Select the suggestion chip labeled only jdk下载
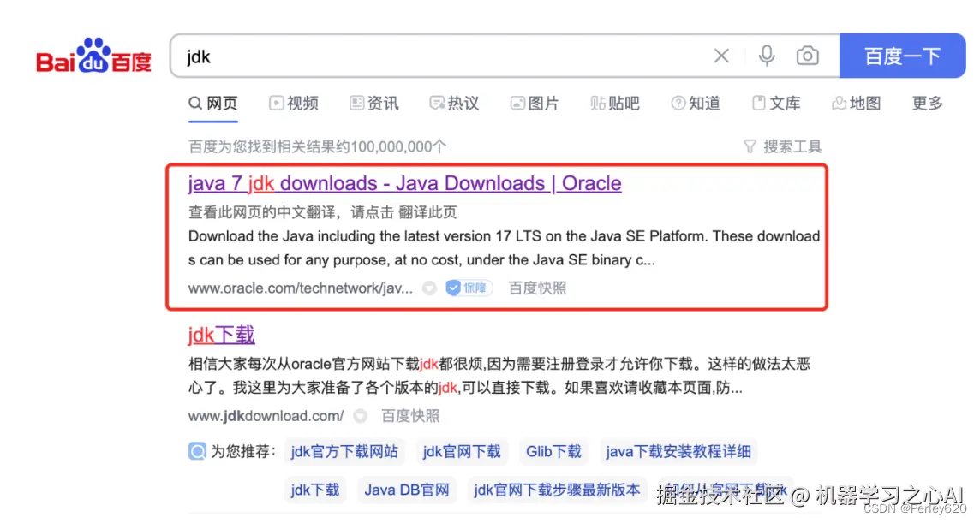 (315, 490)
